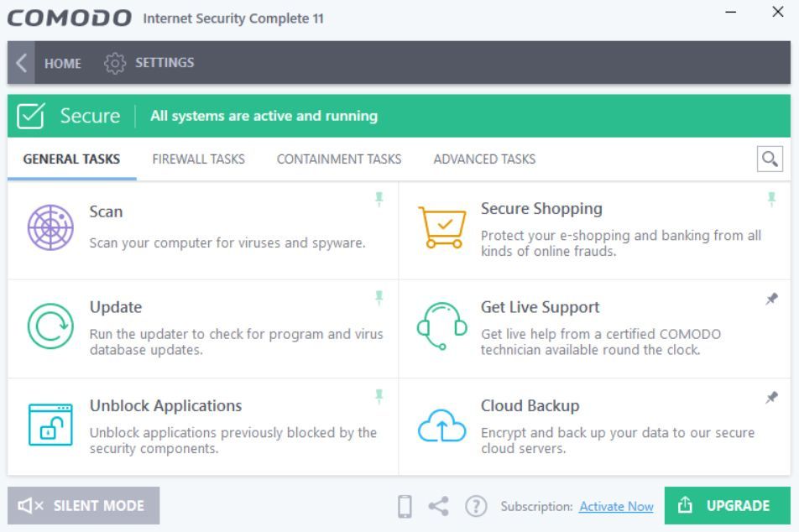Unpin the Secure Shopping task

pyautogui.click(x=771, y=199)
